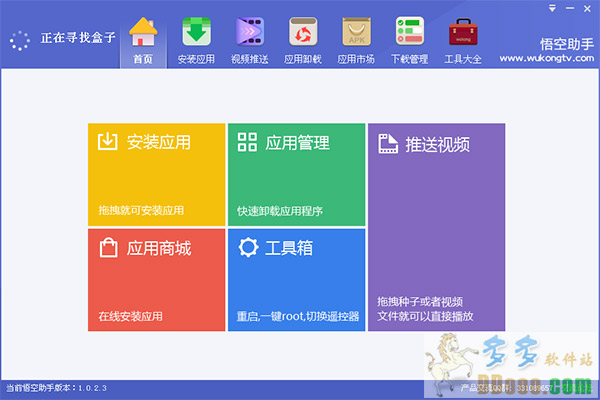
Task: Minimize the 悟空助手 window
Action: pos(570,8)
